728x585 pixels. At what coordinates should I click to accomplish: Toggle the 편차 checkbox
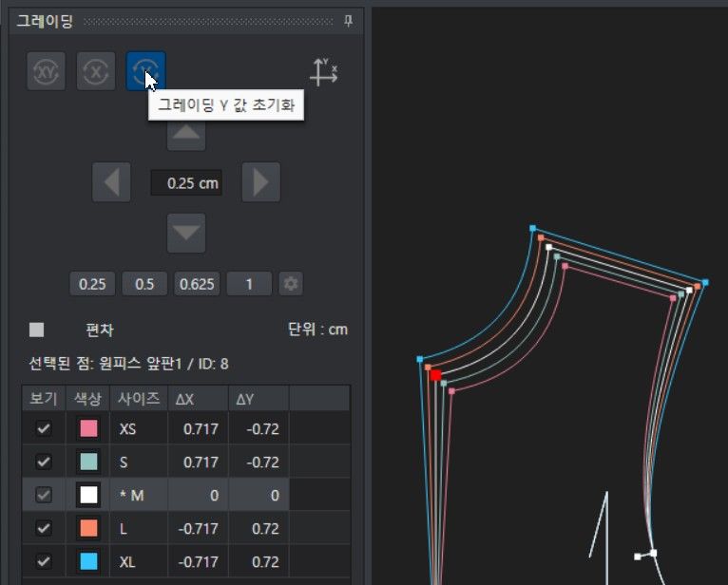click(x=37, y=330)
